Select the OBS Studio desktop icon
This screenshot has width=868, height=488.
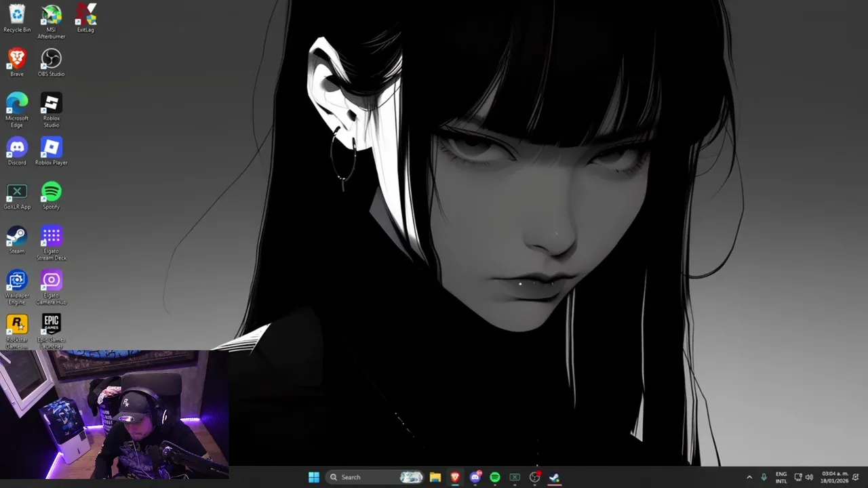[x=52, y=62]
